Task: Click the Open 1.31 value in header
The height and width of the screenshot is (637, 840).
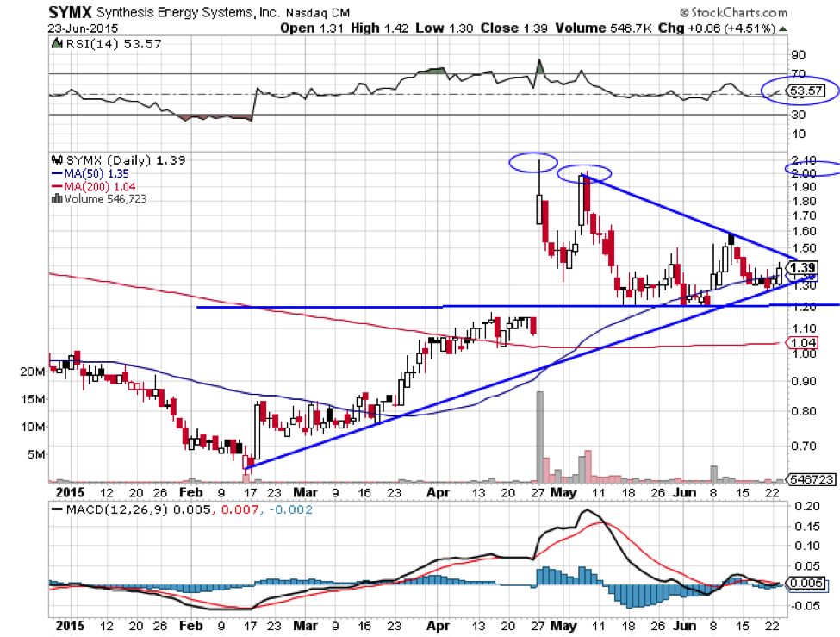Action: coord(312,28)
